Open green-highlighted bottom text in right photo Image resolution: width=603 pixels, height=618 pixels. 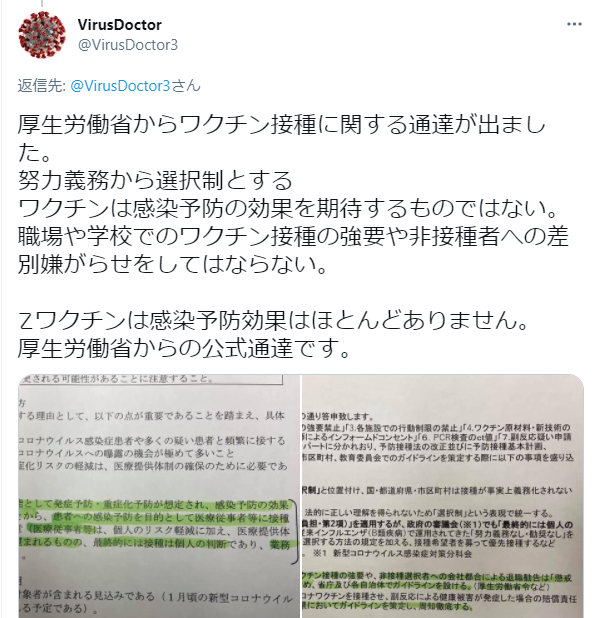coord(437,592)
